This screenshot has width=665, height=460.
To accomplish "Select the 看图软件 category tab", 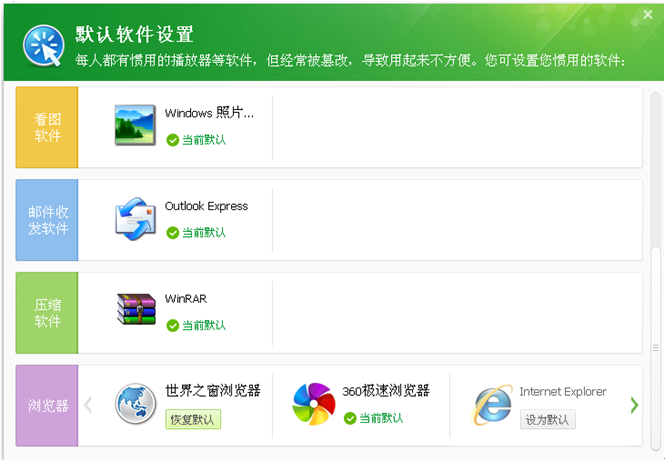I will click(x=47, y=127).
